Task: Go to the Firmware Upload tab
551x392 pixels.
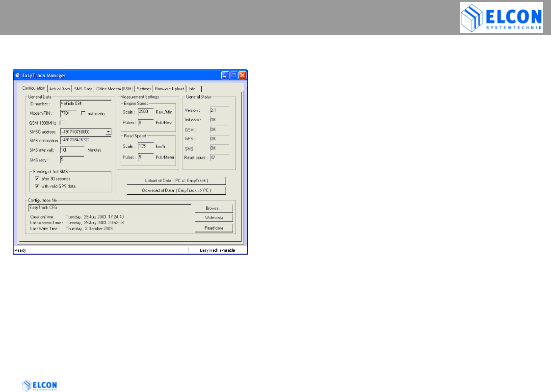Action: [169, 89]
